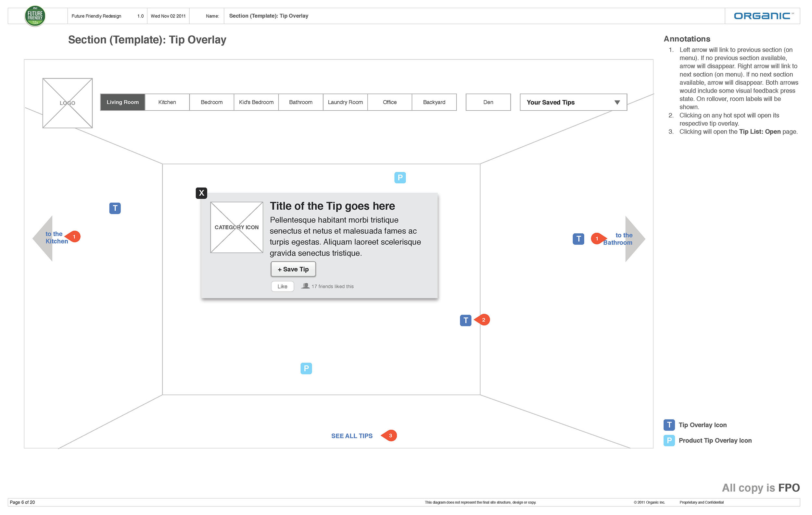812x515 pixels.
Task: Switch to the Kitchen tab
Action: 167,102
